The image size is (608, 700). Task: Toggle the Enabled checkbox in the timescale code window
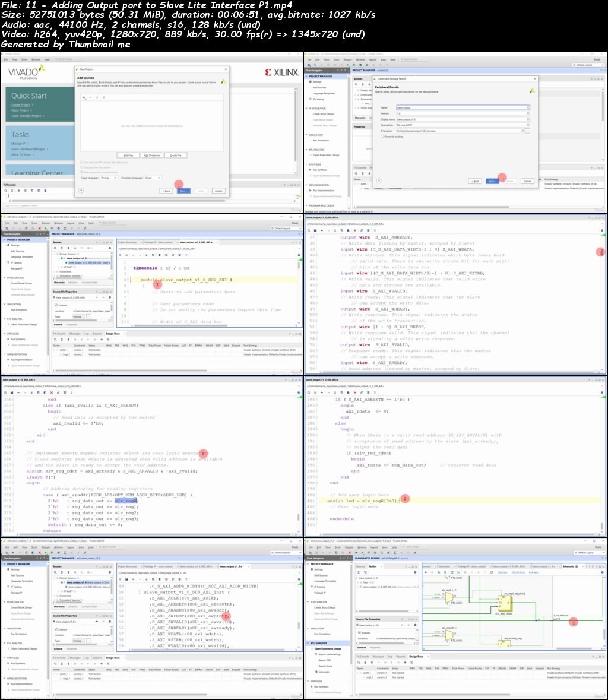click(x=56, y=305)
